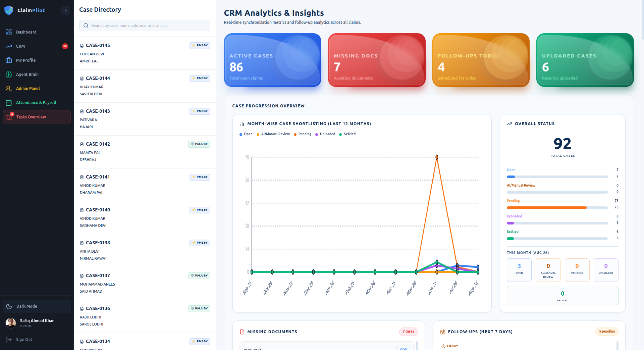
Task: Click the 7 cases badge
Action: (x=409, y=332)
